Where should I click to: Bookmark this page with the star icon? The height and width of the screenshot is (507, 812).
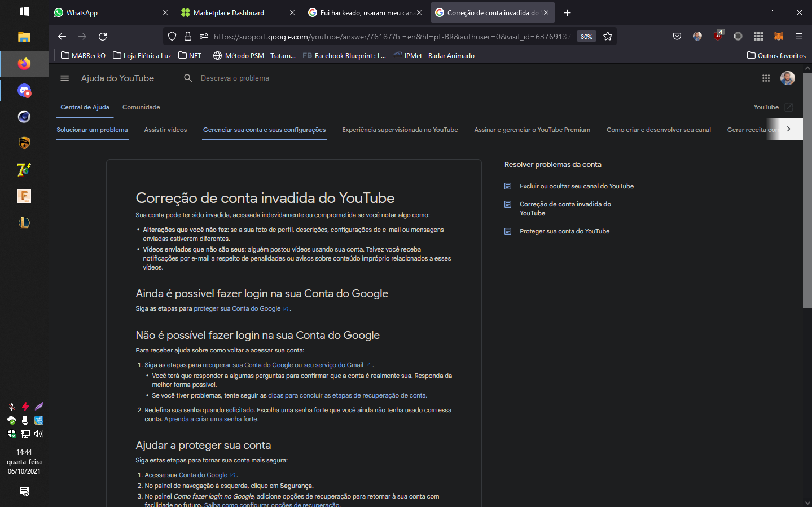click(608, 37)
